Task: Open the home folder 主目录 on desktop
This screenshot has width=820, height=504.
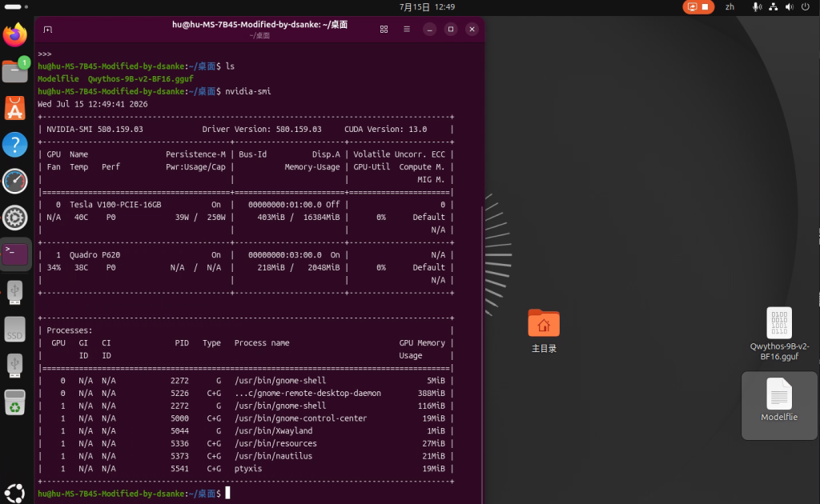Action: [x=544, y=330]
